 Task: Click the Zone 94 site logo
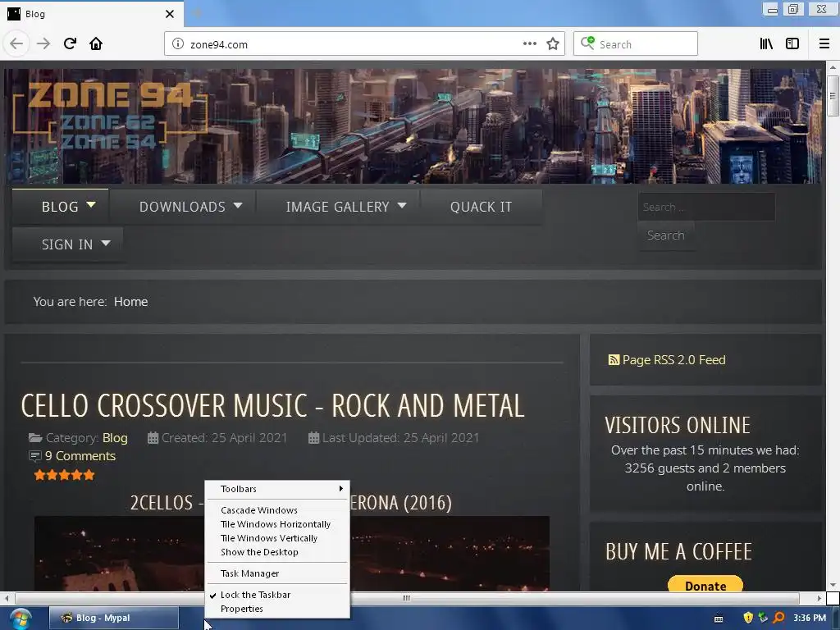tap(110, 114)
